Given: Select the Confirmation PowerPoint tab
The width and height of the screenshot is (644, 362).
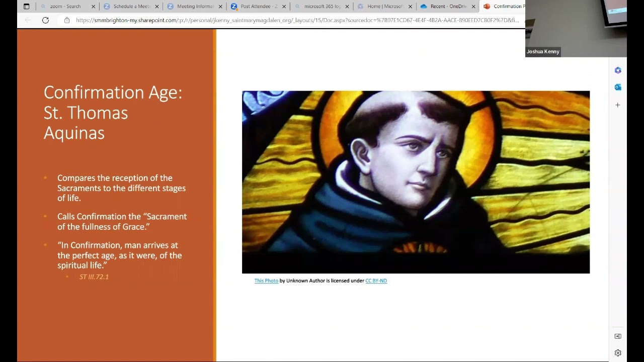Looking at the screenshot, I should point(502,7).
